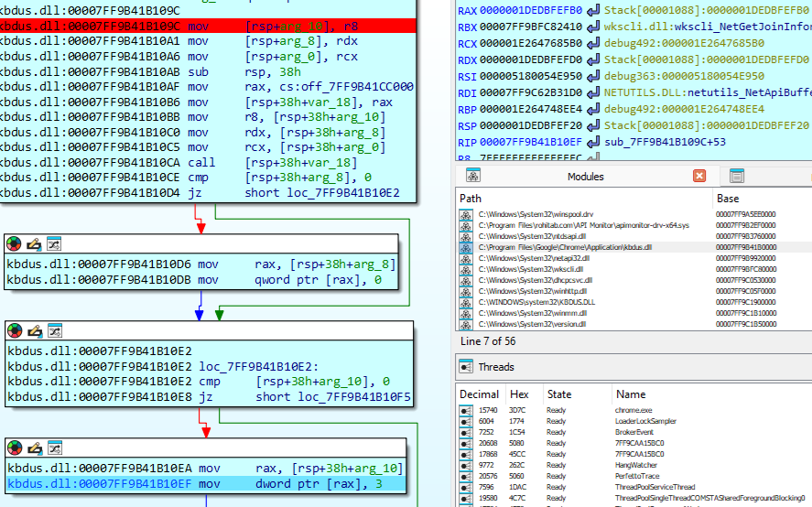Sort threads by the State column header
Screen dimensions: 812x507
[559, 394]
